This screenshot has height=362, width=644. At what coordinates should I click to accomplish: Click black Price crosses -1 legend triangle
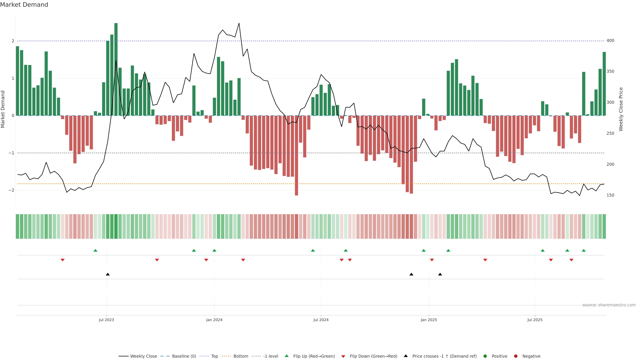point(406,356)
